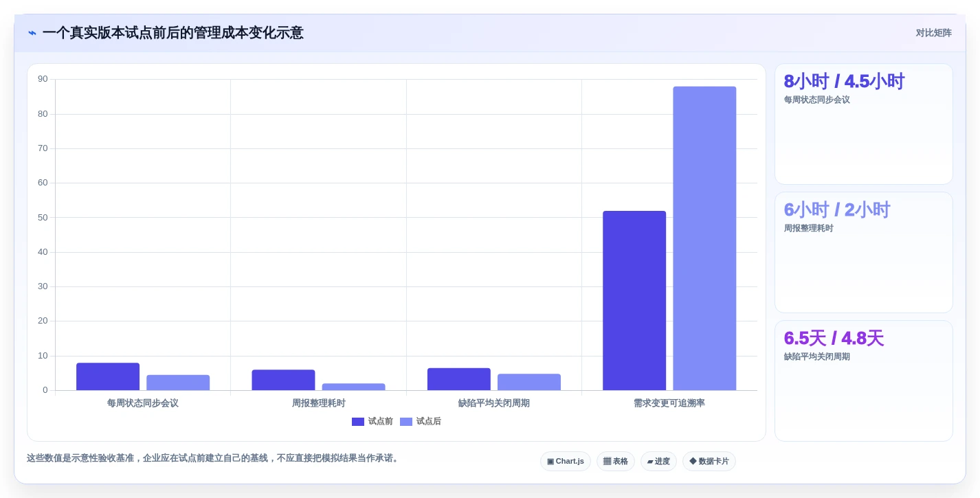Toggle the 试点前 legend entry
Image resolution: width=980 pixels, height=498 pixels.
pyautogui.click(x=372, y=422)
